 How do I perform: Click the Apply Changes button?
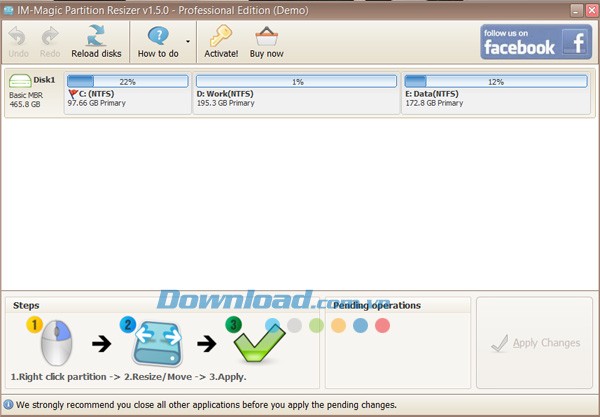(535, 343)
